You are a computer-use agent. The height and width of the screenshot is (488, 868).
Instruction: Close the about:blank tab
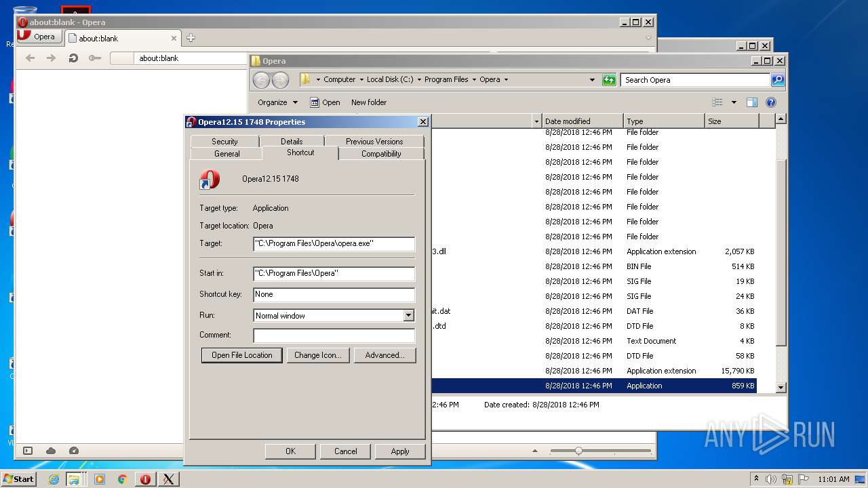coord(174,39)
